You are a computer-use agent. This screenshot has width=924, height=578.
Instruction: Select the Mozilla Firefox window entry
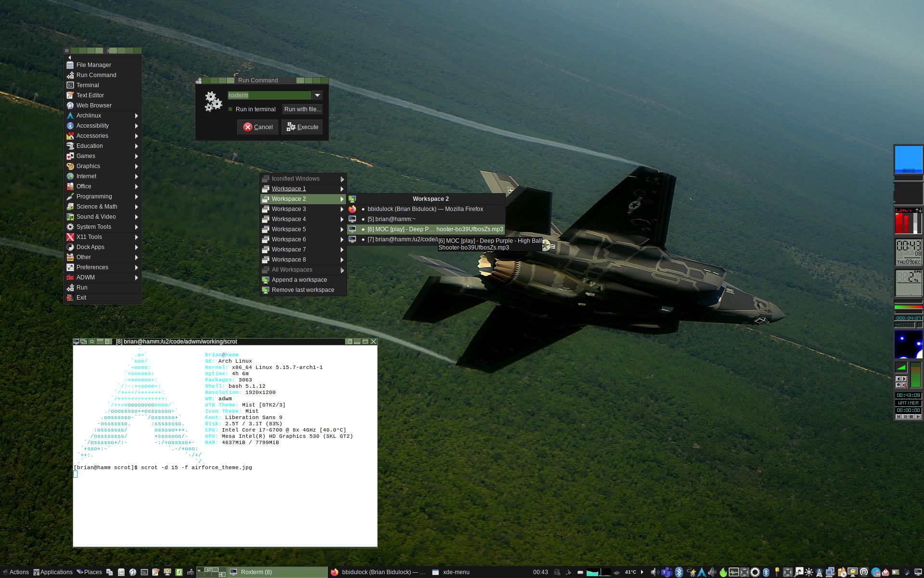pos(426,209)
